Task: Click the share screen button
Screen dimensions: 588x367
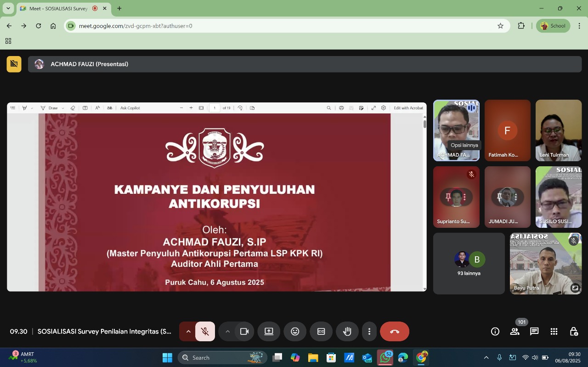Action: click(x=269, y=332)
